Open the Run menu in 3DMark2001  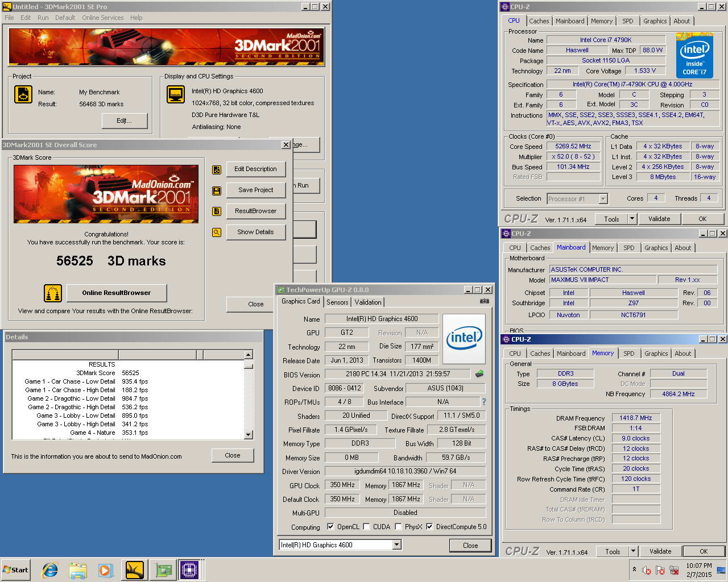[43, 18]
